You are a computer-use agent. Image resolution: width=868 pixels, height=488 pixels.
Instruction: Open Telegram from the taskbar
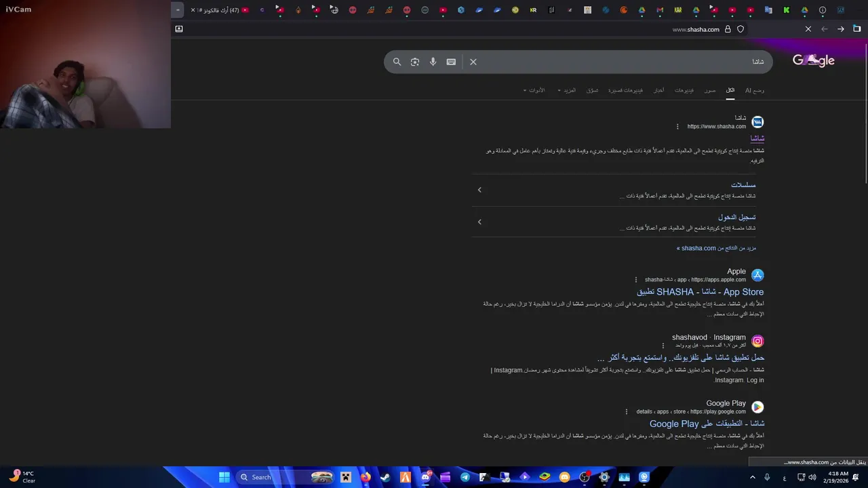coord(465,477)
